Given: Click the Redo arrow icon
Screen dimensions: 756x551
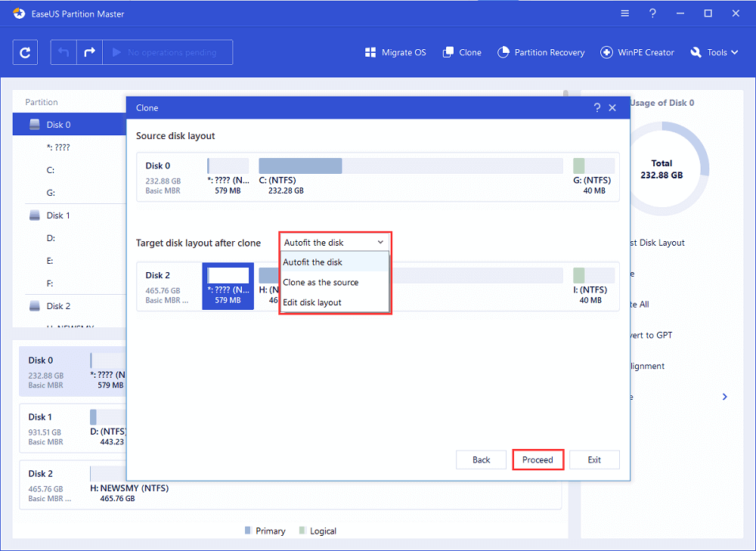Looking at the screenshot, I should pyautogui.click(x=88, y=52).
